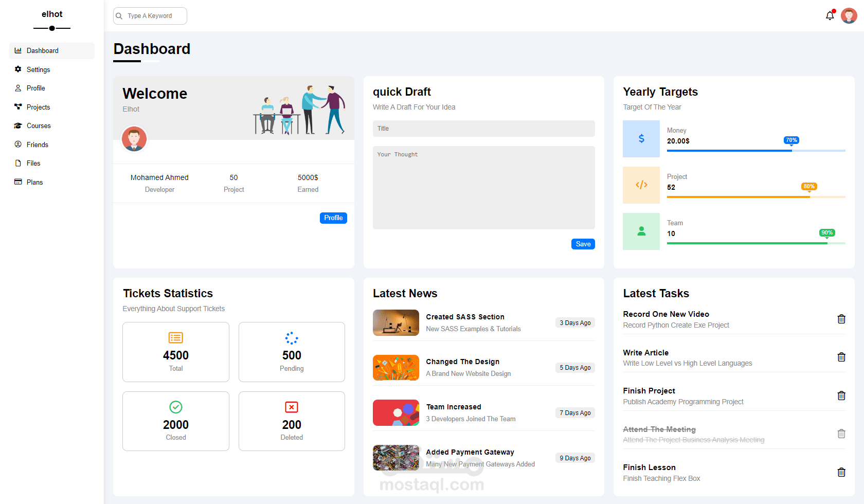The width and height of the screenshot is (864, 504).
Task: Open the Plans section
Action: coord(34,182)
